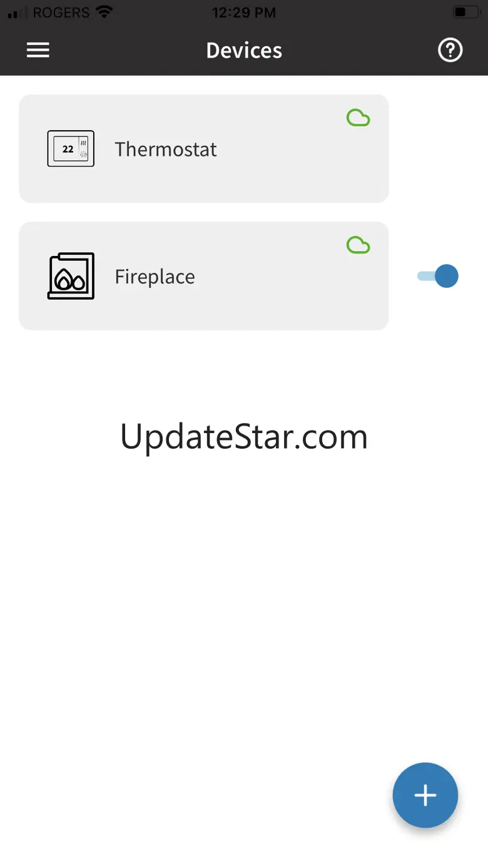The width and height of the screenshot is (488, 868).
Task: Tap the 12:29 PM clock
Action: 244,13
